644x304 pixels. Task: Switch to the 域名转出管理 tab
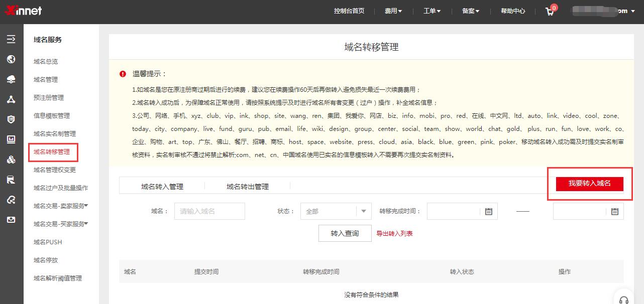tap(247, 187)
